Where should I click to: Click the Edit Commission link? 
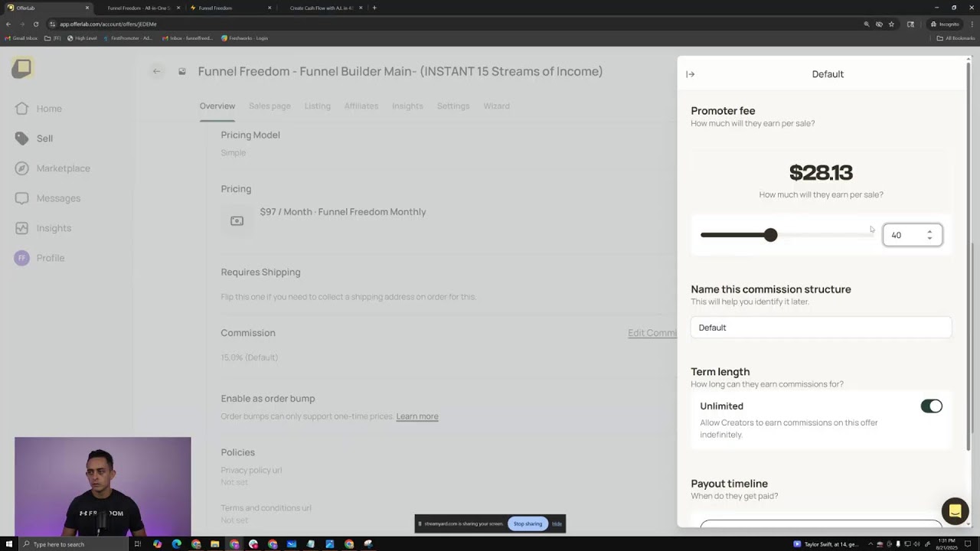652,333
